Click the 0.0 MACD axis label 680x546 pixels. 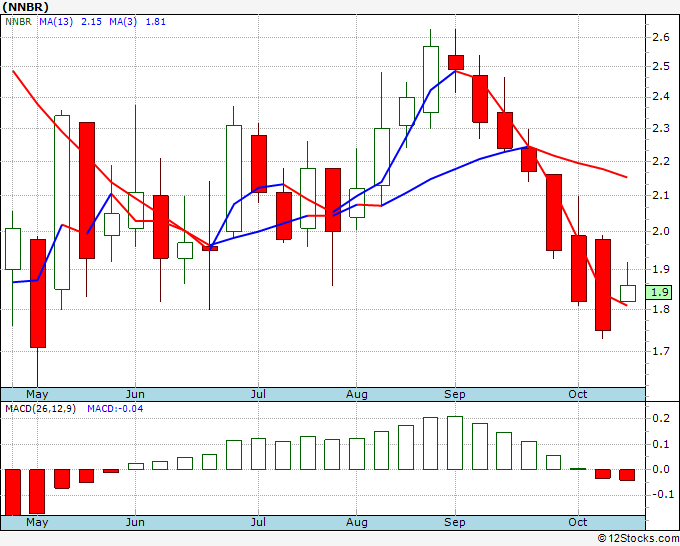tap(661, 469)
